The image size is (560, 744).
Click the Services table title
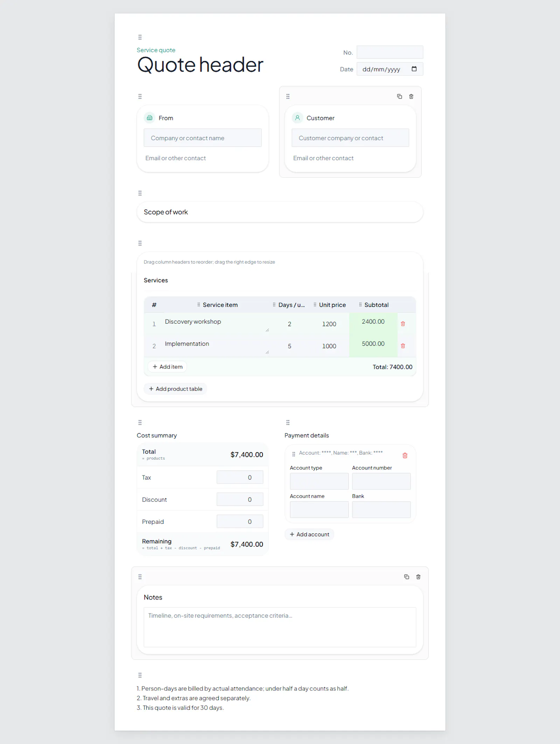click(x=156, y=280)
